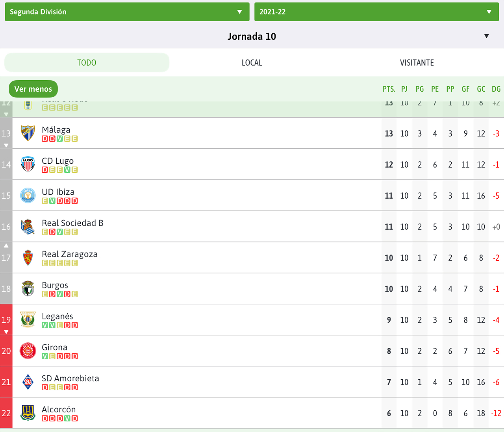Open UD Ibiza's crest icon
Viewport: 504px width, 432px height.
(x=28, y=195)
